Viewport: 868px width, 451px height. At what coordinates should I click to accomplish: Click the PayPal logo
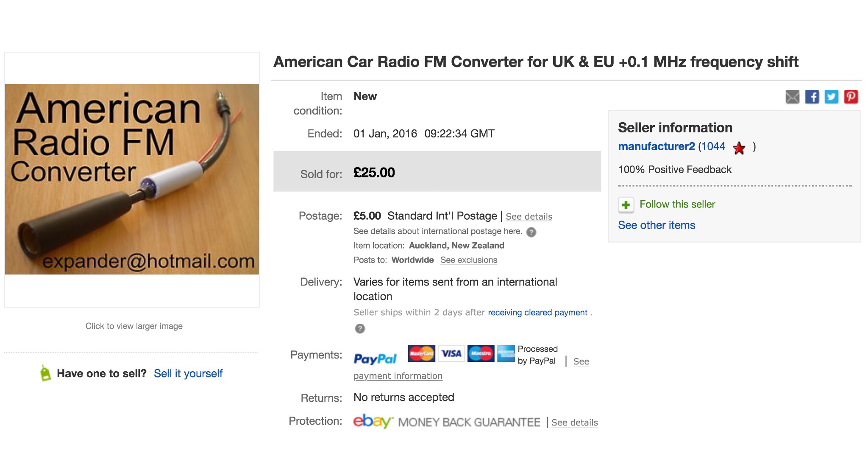click(x=375, y=359)
